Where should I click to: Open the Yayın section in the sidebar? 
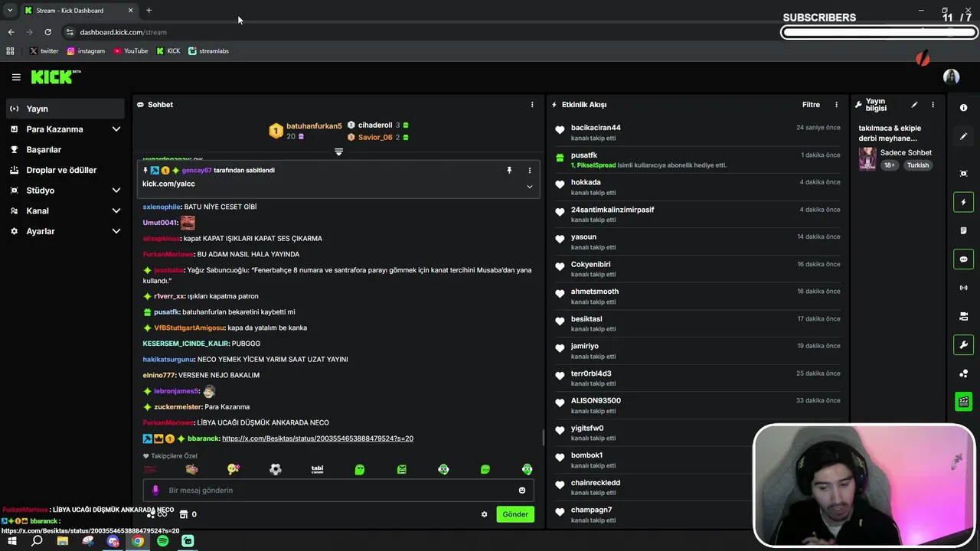coord(65,109)
